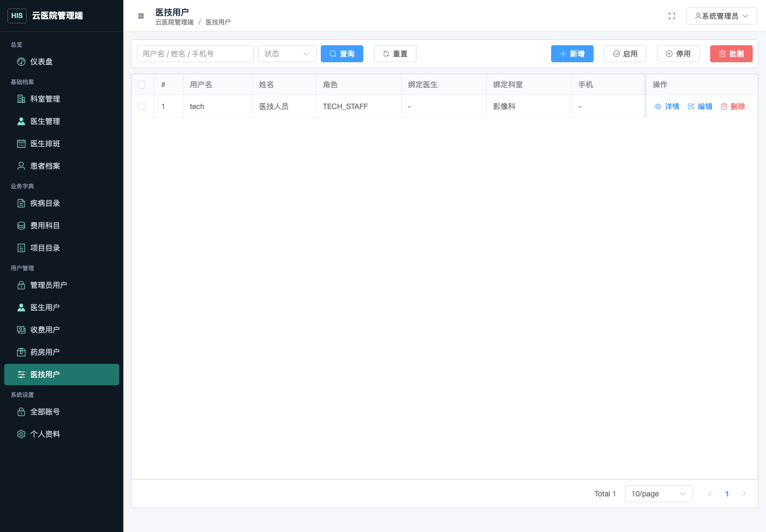Screen dimensions: 766x532
Task: Select the header checkbox for all rows
Action: [x=141, y=85]
